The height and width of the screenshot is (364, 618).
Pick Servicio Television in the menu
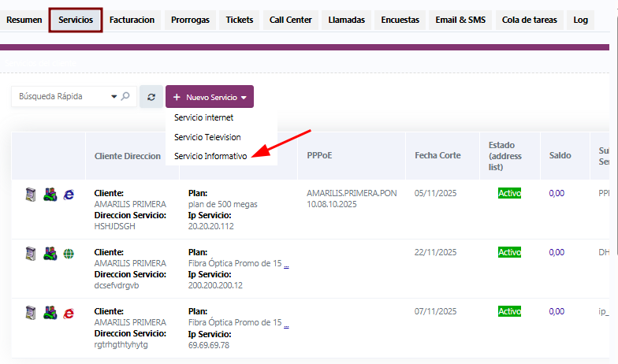[x=207, y=137]
